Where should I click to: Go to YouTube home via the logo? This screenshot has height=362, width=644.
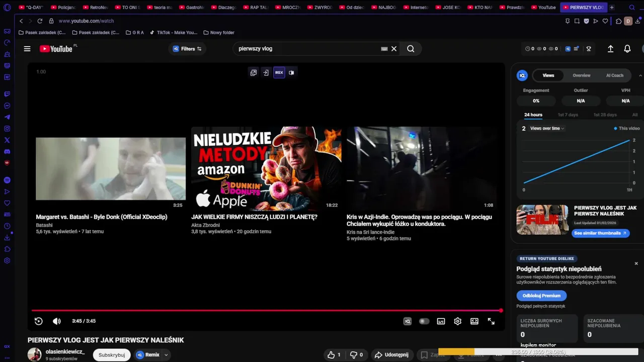pos(56,49)
